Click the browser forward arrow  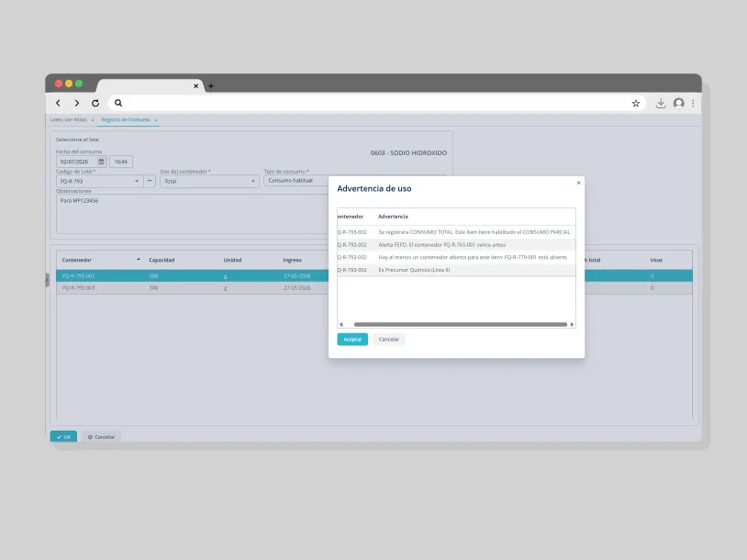[77, 103]
